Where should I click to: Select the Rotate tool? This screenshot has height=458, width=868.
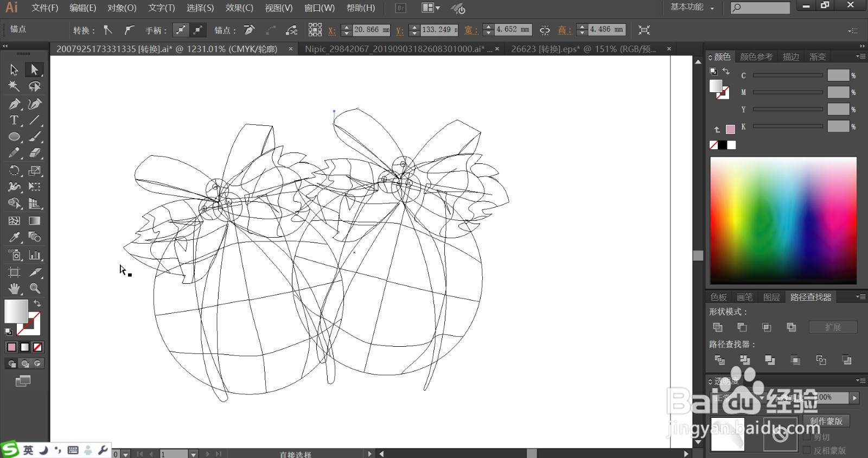(14, 170)
